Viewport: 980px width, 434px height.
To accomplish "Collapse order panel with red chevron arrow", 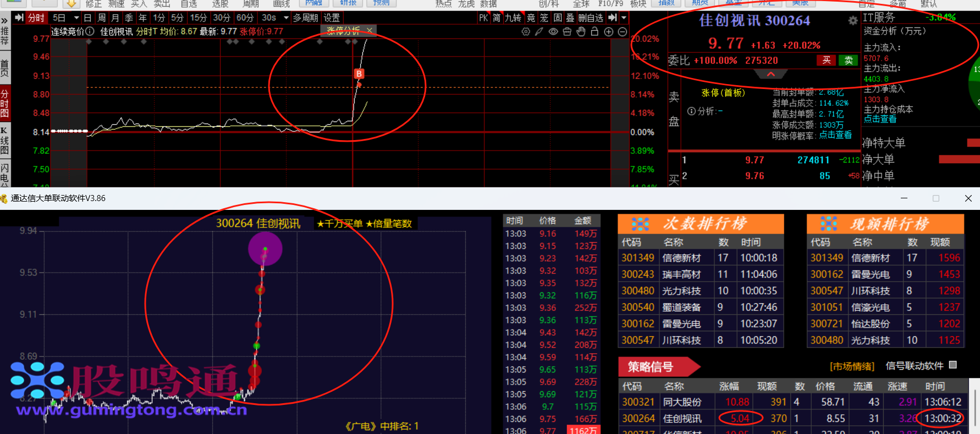I will (x=770, y=74).
